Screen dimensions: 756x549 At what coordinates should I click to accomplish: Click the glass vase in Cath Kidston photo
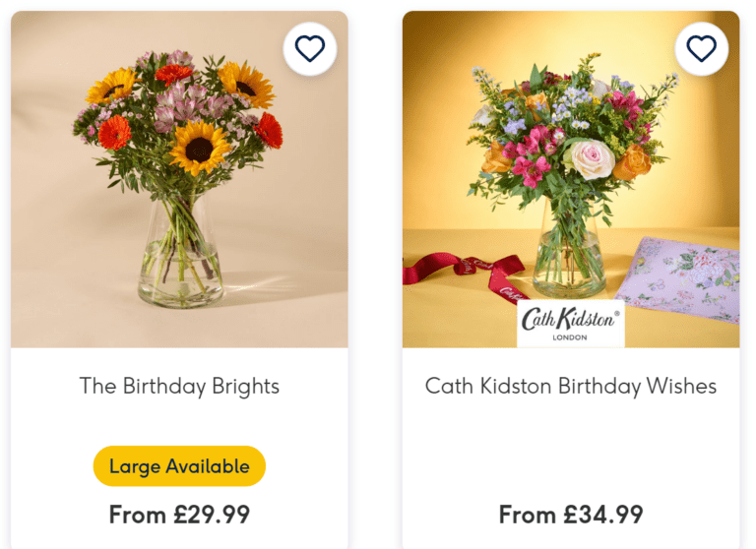click(569, 258)
